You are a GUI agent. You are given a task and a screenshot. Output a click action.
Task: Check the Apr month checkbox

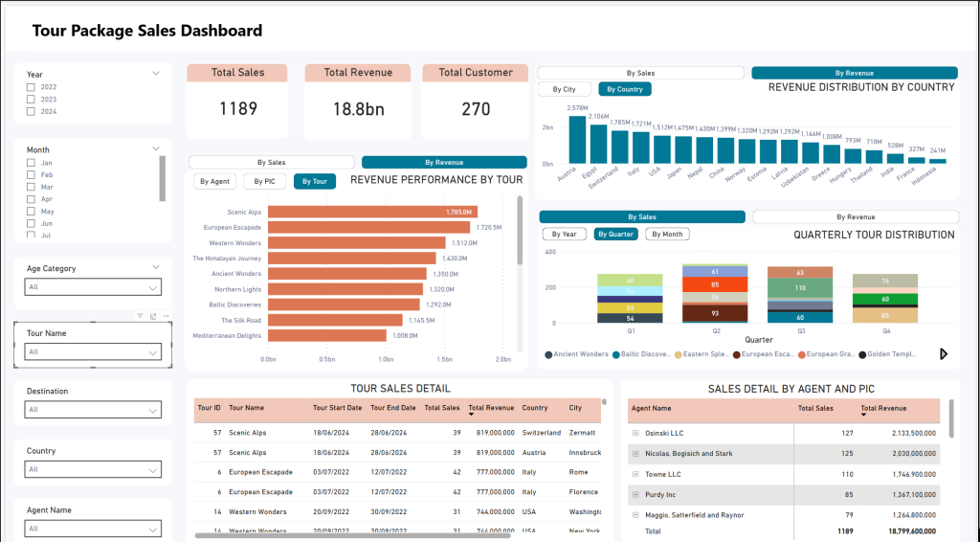pyautogui.click(x=31, y=199)
